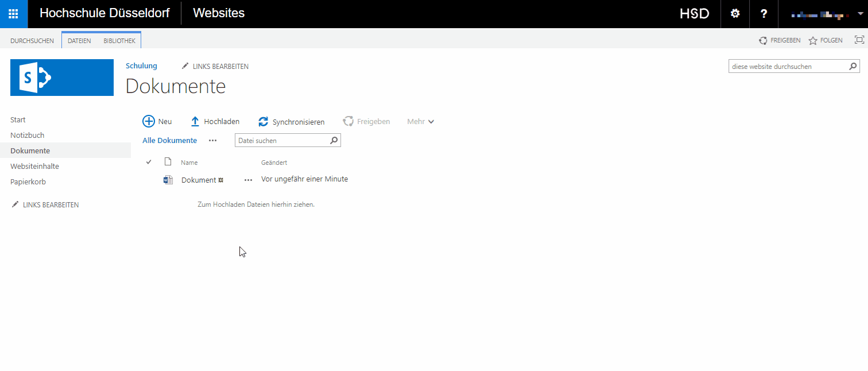The height and width of the screenshot is (371, 868).
Task: Switch to the BIBLIOTHEK ribbon tab
Action: pyautogui.click(x=119, y=41)
